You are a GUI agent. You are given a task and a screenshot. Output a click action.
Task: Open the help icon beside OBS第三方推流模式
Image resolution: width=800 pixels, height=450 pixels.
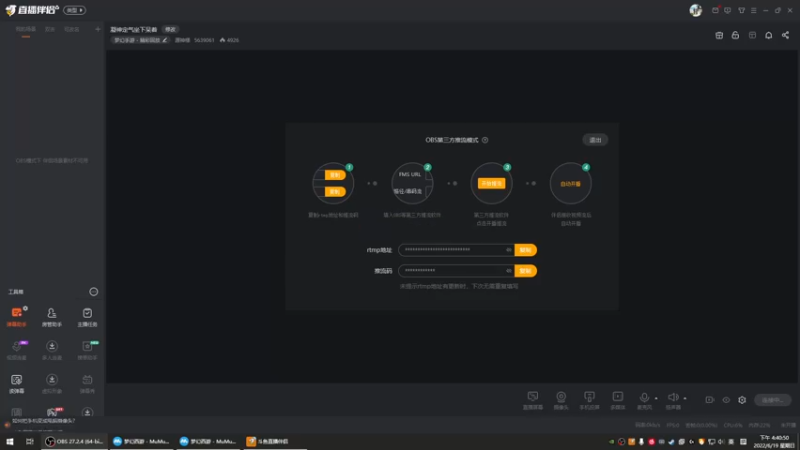click(485, 140)
